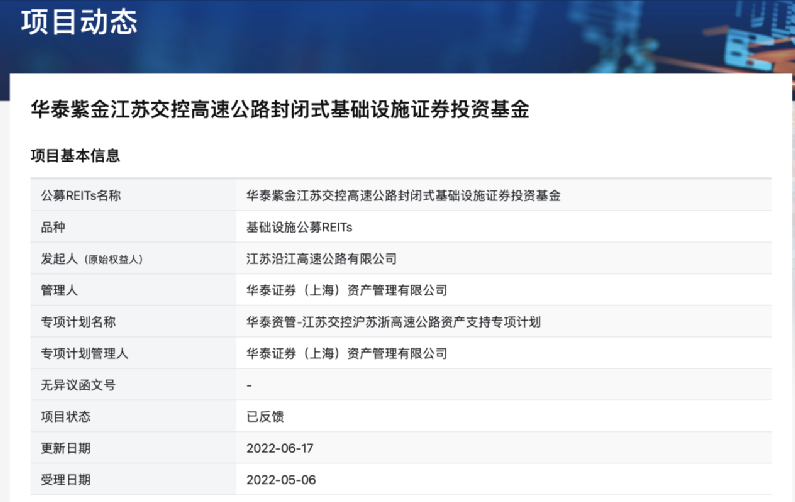Viewport: 795px width, 502px height.
Task: Select the REITs name value in table
Action: [403, 195]
